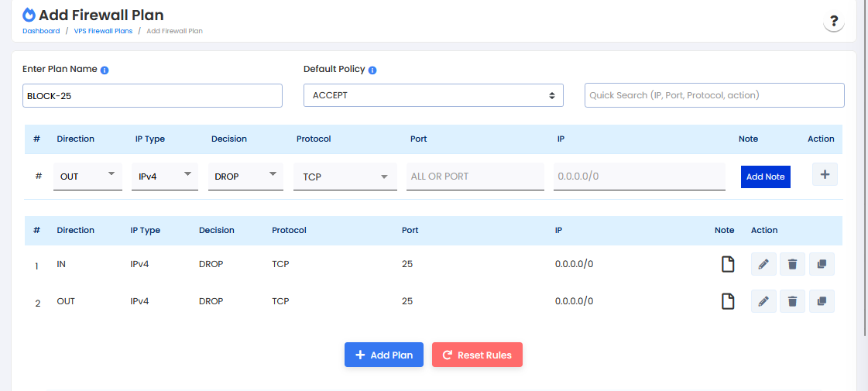Click the Quick Search input field
The width and height of the screenshot is (868, 391).
[x=714, y=95]
